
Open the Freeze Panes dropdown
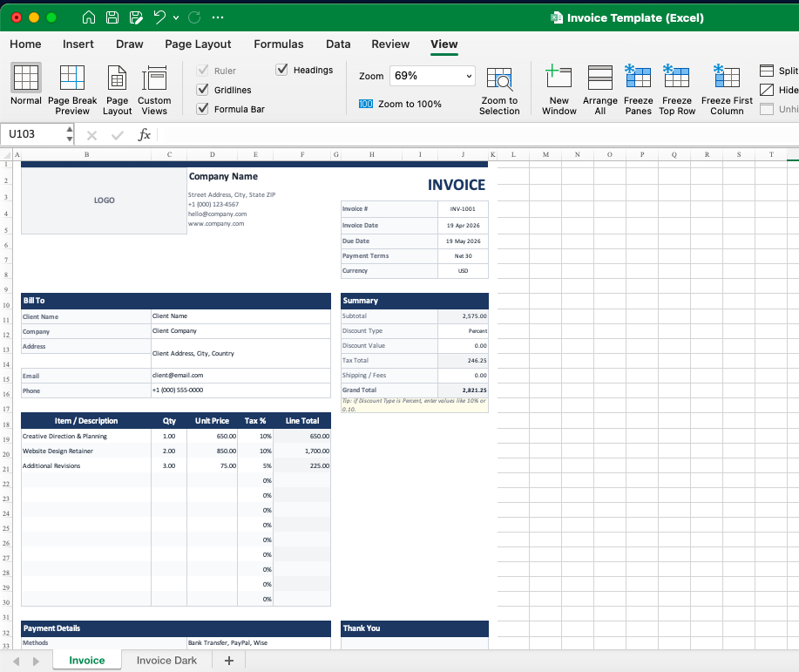pyautogui.click(x=638, y=87)
